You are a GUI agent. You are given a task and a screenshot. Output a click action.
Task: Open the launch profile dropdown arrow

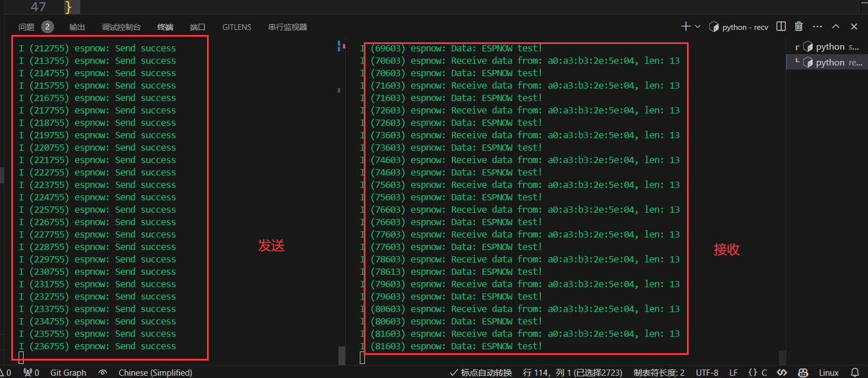point(698,27)
